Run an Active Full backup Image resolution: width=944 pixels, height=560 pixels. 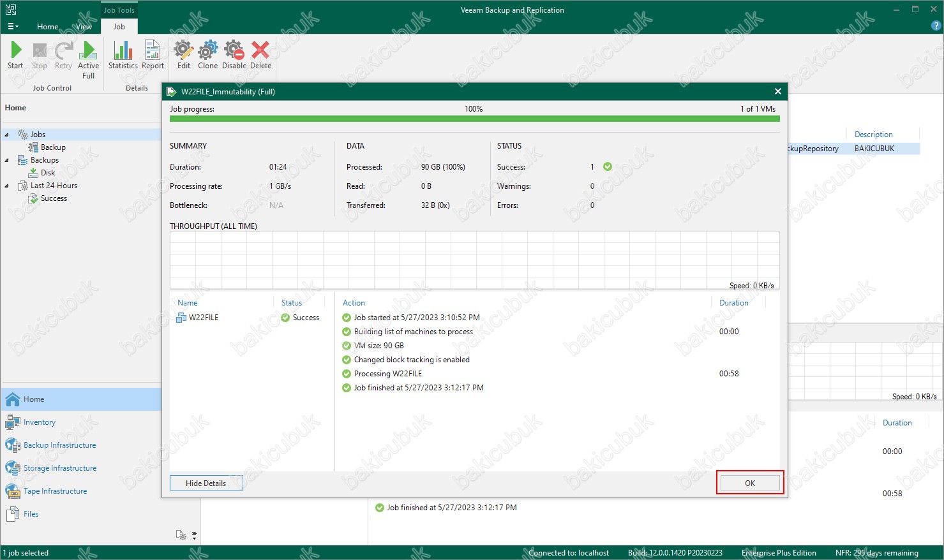(x=88, y=60)
